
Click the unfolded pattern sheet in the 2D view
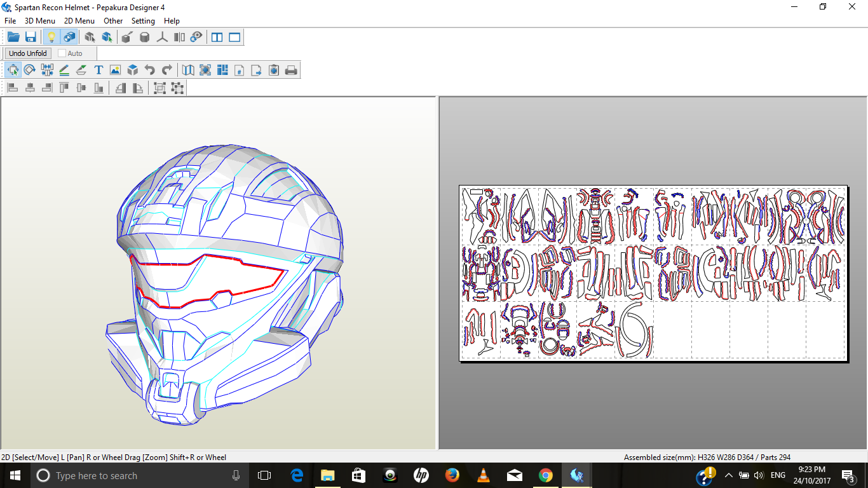click(653, 273)
